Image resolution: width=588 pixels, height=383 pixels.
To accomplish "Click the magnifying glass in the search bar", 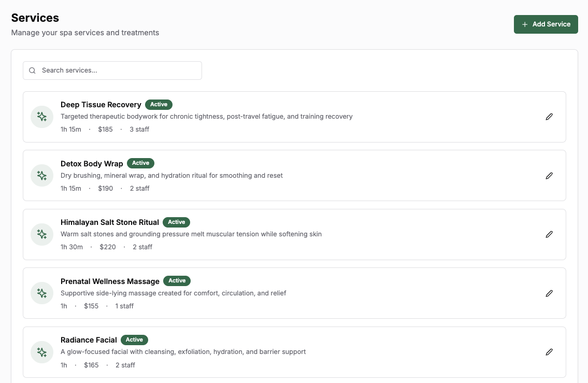I will point(32,70).
